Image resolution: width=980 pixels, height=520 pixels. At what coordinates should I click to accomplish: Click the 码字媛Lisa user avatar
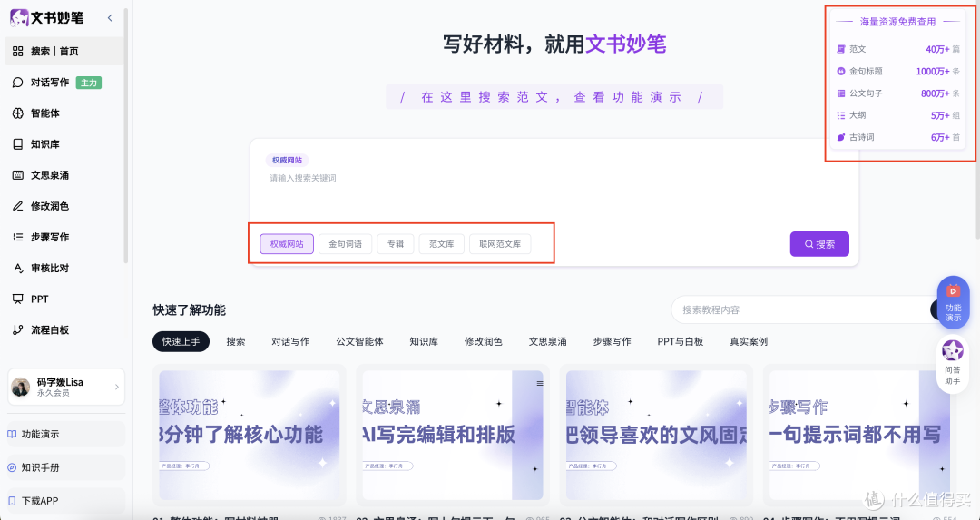pyautogui.click(x=21, y=387)
